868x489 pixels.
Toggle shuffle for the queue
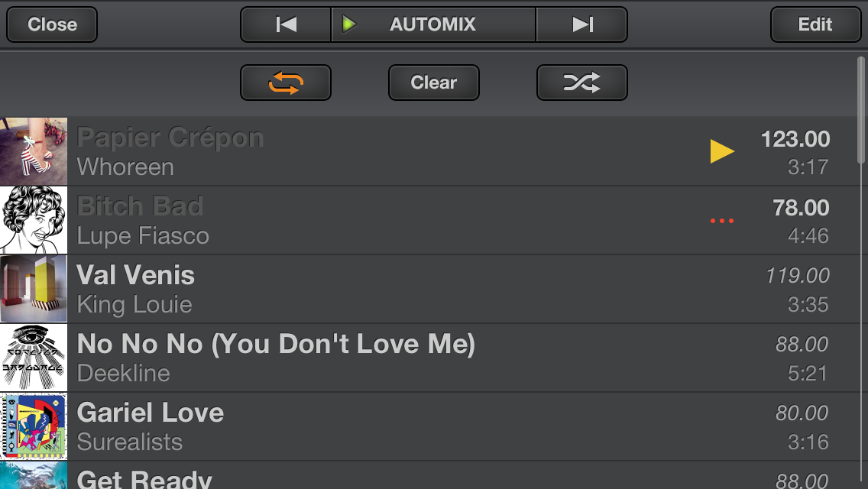pyautogui.click(x=582, y=83)
